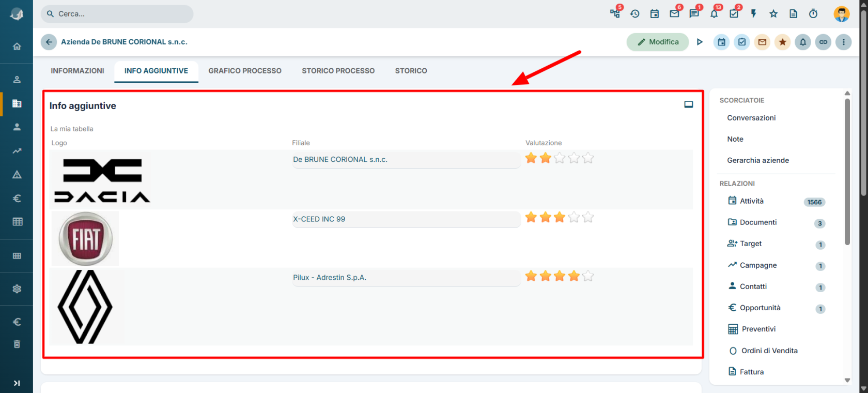The width and height of the screenshot is (868, 393).
Task: Open the STORICO PROCESSO tab
Action: click(338, 71)
